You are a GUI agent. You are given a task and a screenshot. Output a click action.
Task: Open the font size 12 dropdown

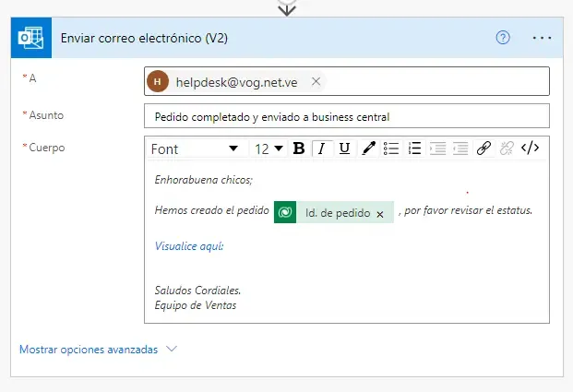[x=269, y=148]
